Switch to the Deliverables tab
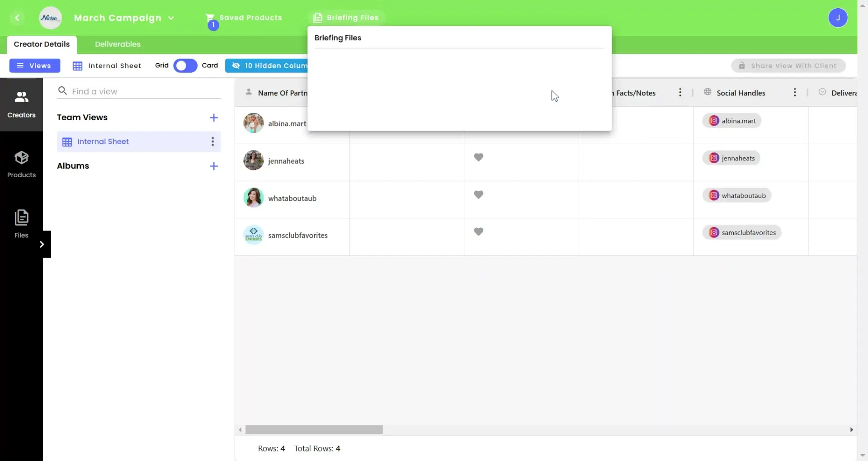 coord(118,44)
